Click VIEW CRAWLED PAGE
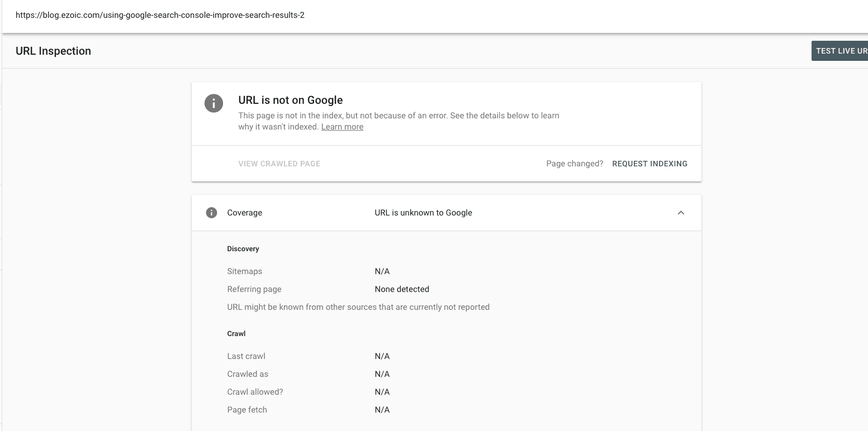 point(279,164)
